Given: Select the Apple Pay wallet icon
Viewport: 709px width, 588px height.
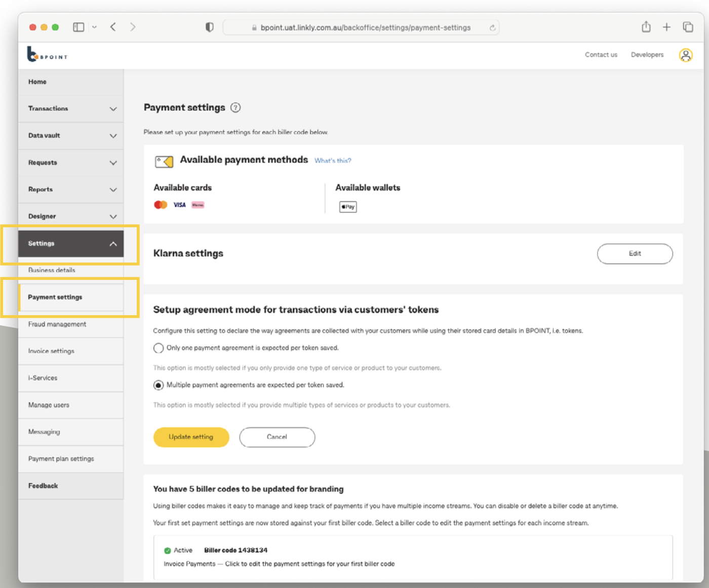Looking at the screenshot, I should point(348,206).
